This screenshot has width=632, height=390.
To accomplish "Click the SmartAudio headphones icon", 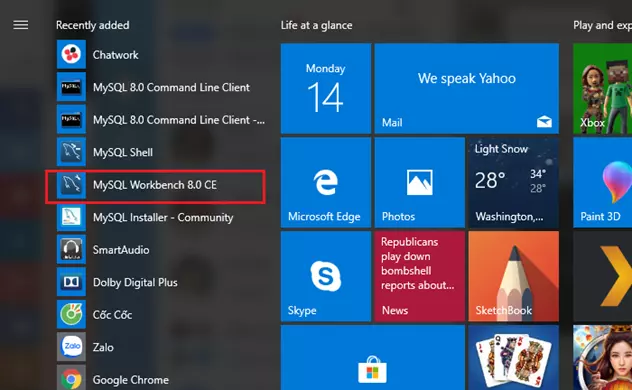I will pos(71,250).
